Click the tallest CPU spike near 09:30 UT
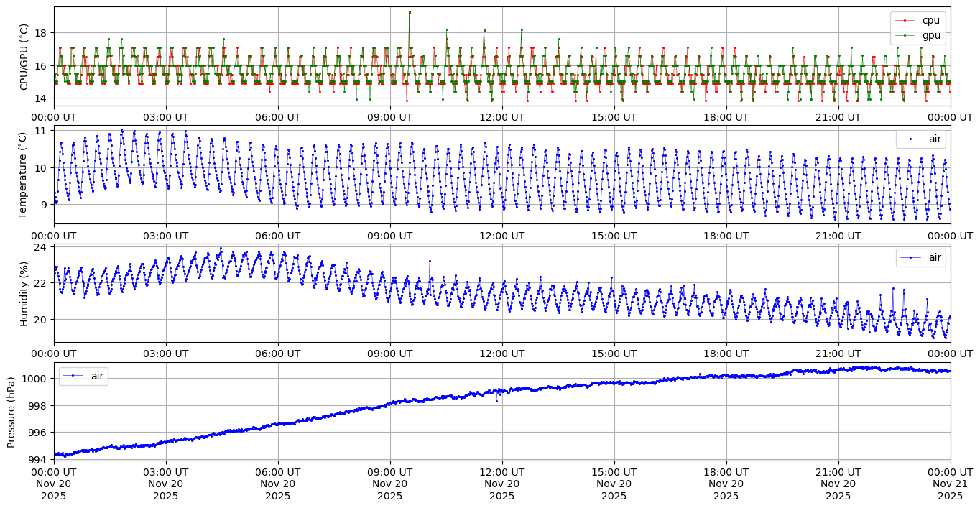 (x=410, y=12)
